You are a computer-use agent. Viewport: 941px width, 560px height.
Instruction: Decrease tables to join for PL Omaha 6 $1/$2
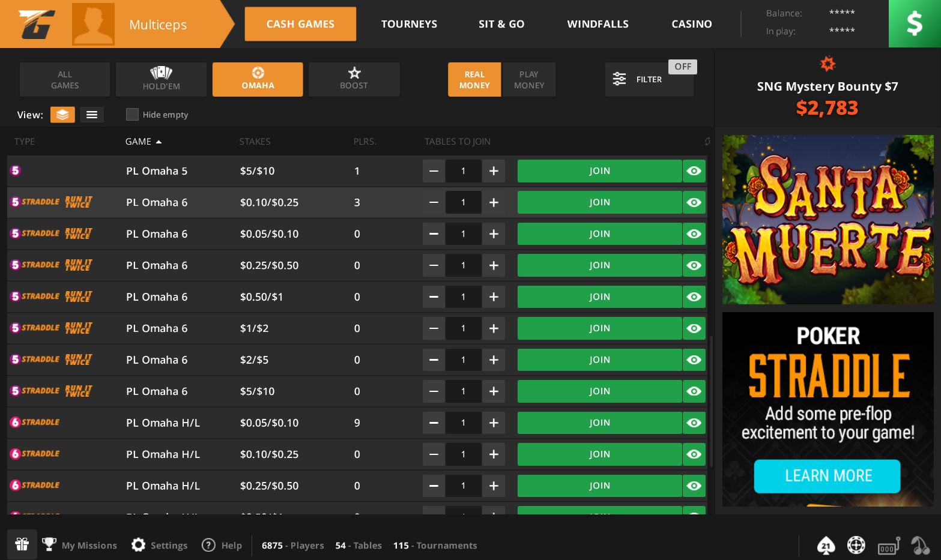tap(434, 328)
